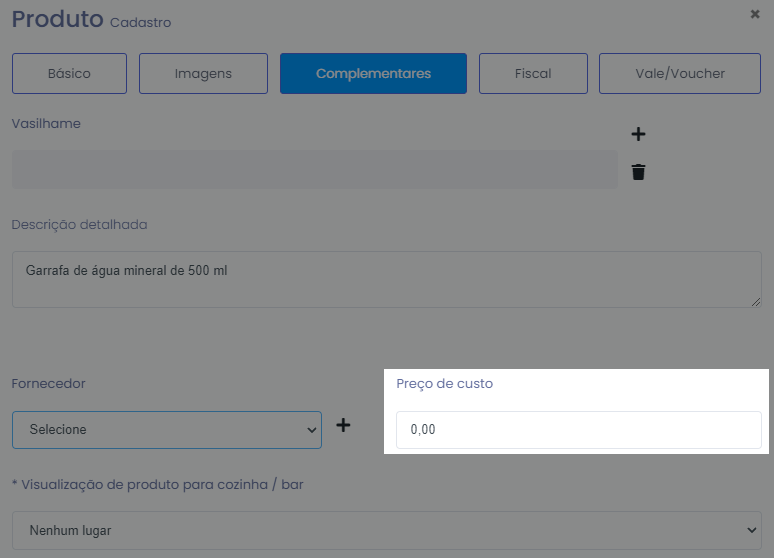Screen dimensions: 774x558
Task: Go to the Fiscal tab
Action: pyautogui.click(x=533, y=73)
